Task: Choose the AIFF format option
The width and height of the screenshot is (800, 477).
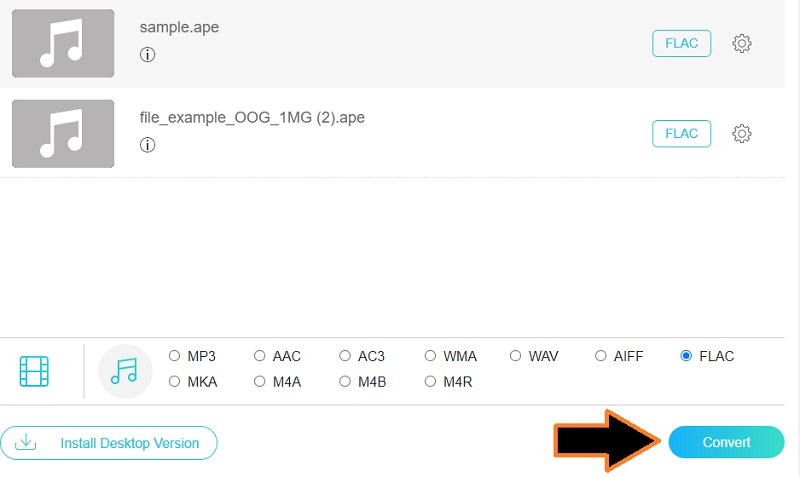Action: 601,356
